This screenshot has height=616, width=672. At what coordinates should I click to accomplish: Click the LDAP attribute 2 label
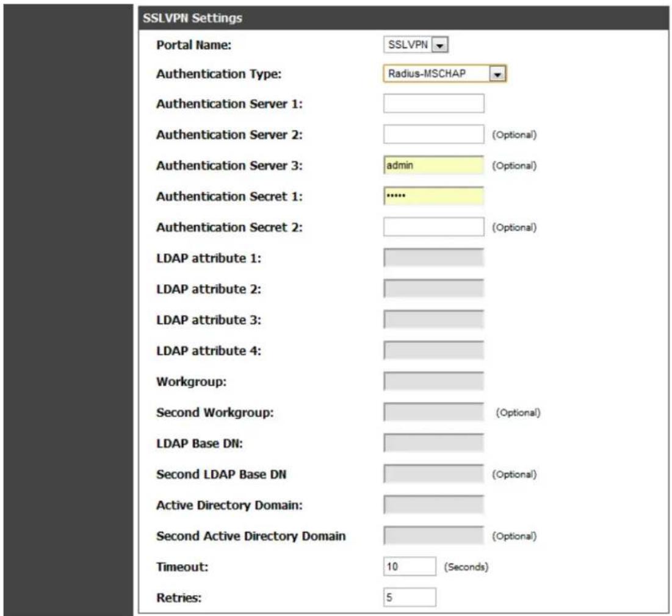pos(209,289)
